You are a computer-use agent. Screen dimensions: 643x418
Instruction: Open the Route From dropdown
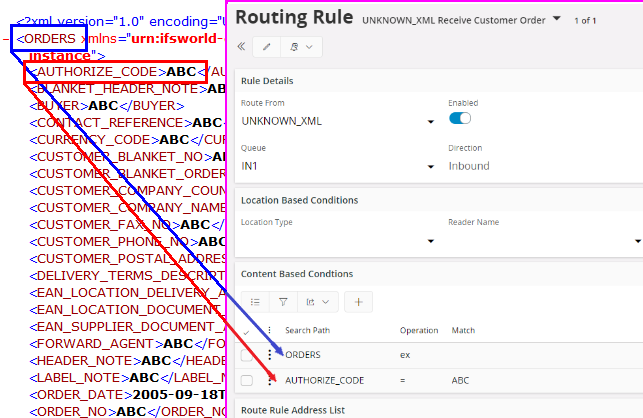(431, 121)
